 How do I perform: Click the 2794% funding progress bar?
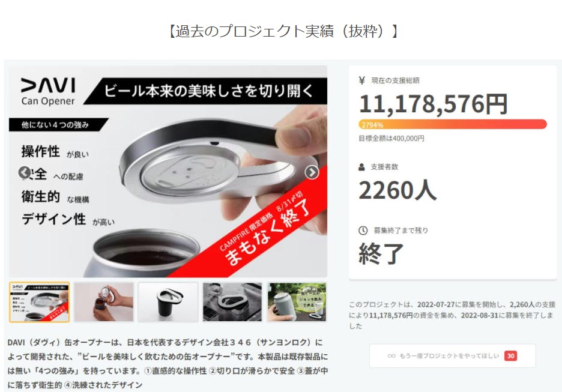coord(453,124)
